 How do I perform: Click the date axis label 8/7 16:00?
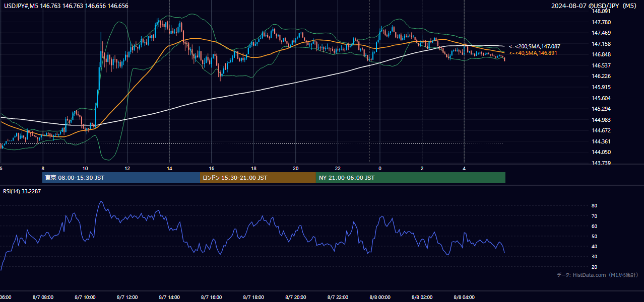[x=212, y=297]
